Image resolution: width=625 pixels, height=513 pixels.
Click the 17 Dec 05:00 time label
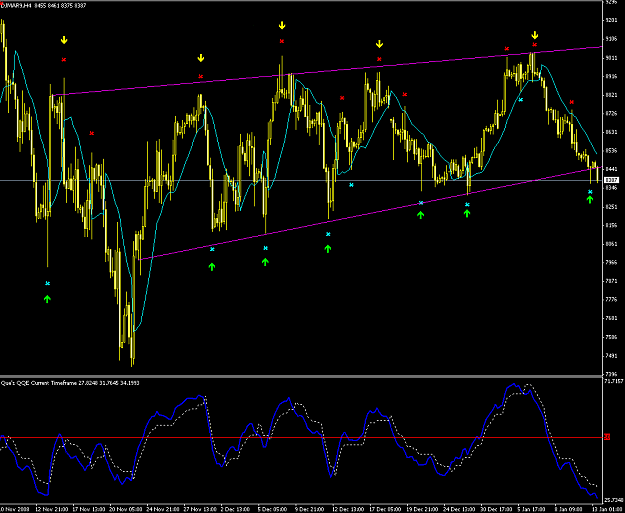[383, 509]
